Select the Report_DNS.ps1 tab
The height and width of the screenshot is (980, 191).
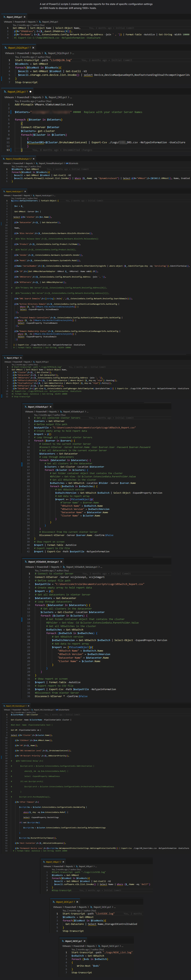coord(14,17)
